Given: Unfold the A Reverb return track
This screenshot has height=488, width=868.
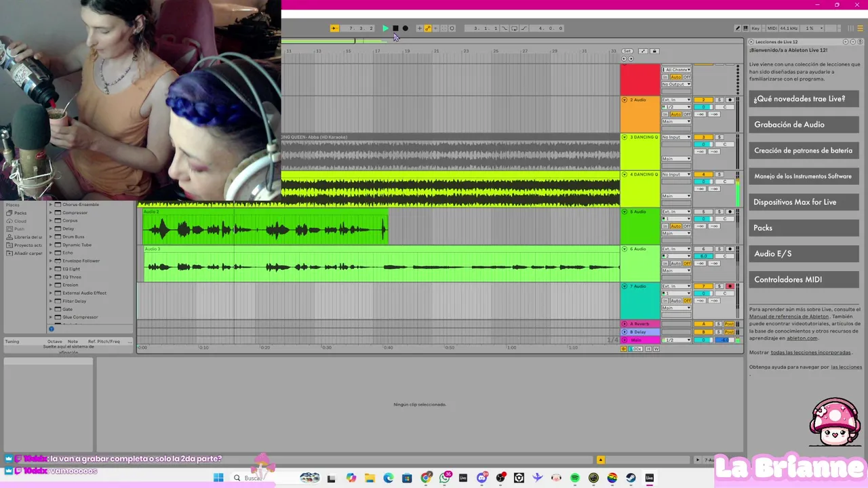Looking at the screenshot, I should (625, 324).
